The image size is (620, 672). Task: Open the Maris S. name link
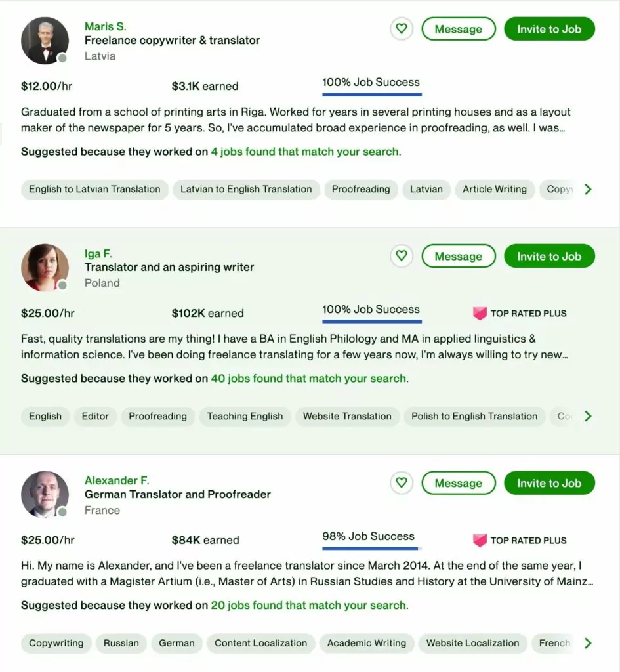coord(106,26)
